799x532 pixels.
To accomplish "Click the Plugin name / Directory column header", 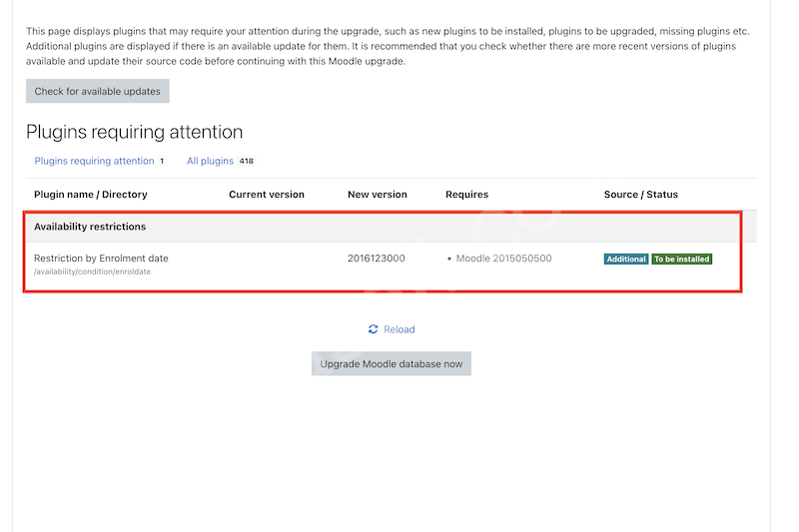I will (x=91, y=195).
